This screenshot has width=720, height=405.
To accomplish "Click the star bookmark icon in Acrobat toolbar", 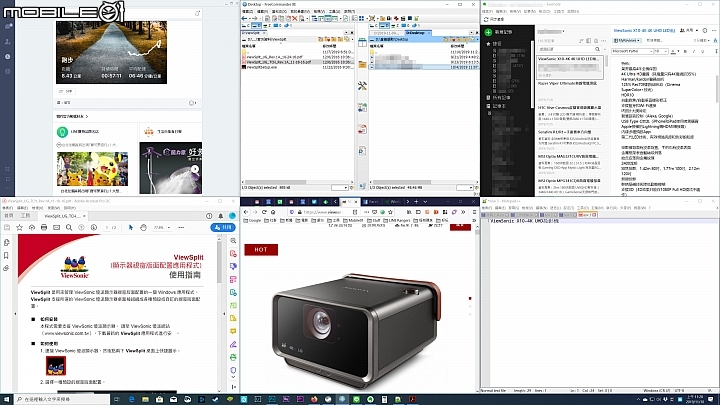I will (19, 227).
